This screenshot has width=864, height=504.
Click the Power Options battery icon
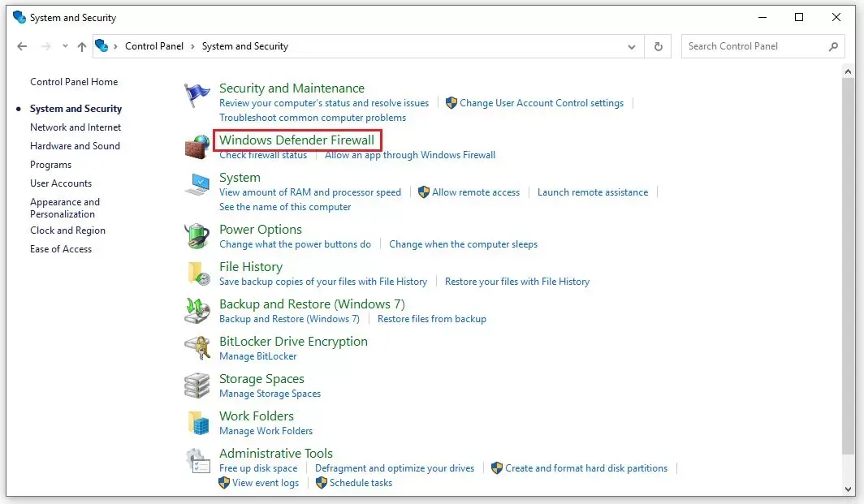click(197, 236)
